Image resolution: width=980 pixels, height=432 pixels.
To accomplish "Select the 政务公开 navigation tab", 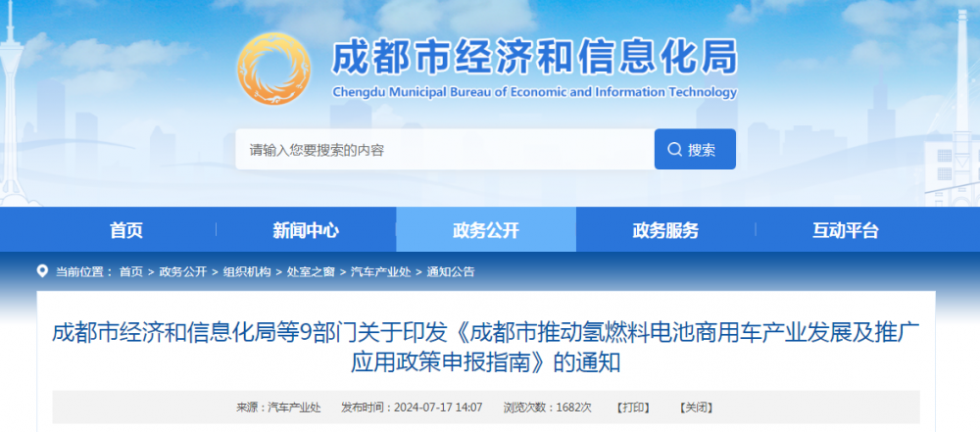I will click(486, 231).
